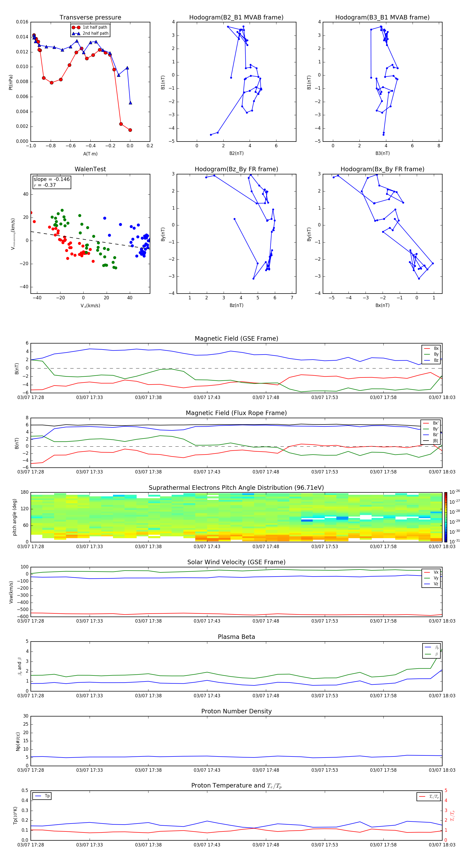This screenshot has width=473, height=868.
Task: Select 'Bz' in the GSE magnetic field legend
Action: pos(431,360)
